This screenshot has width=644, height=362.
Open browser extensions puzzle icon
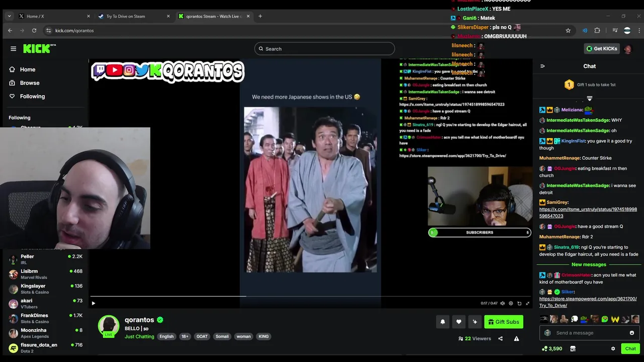[x=597, y=31]
